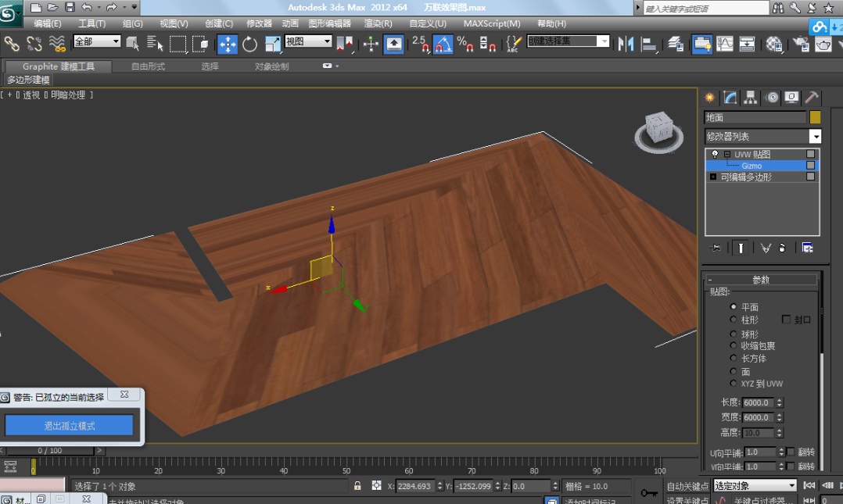
Task: Select the Move transform tool
Action: click(228, 44)
